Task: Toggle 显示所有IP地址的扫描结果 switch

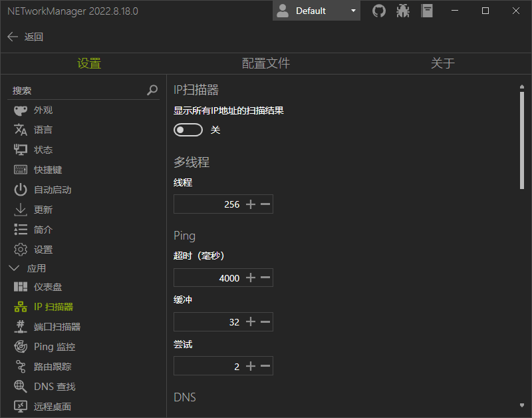Action: (x=188, y=130)
